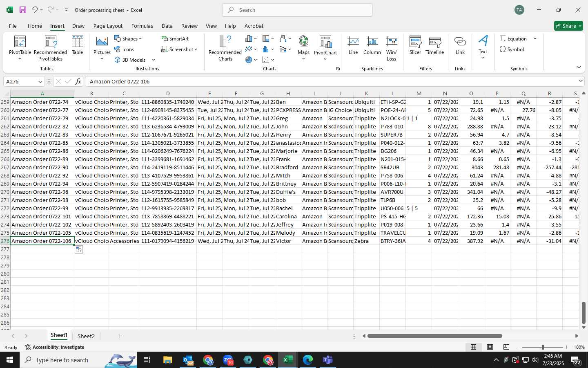Open Recommended Charts
Image resolution: width=588 pixels, height=368 pixels.
pyautogui.click(x=225, y=48)
